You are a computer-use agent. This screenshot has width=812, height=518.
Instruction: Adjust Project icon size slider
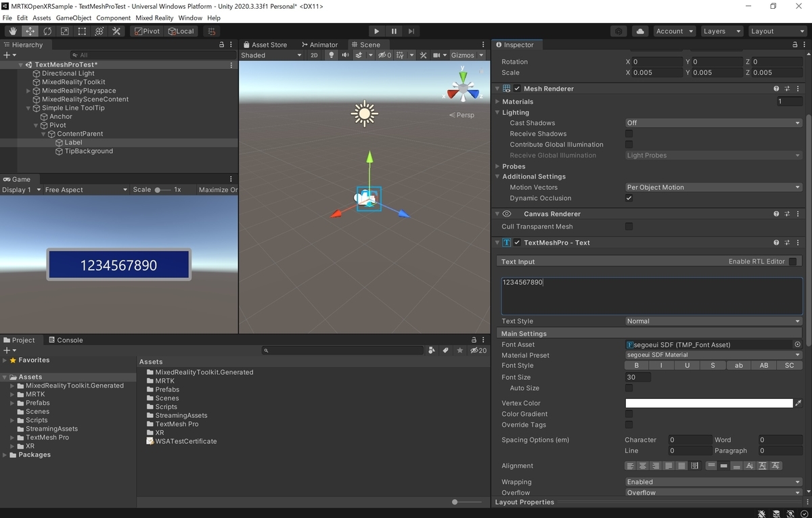(468, 502)
